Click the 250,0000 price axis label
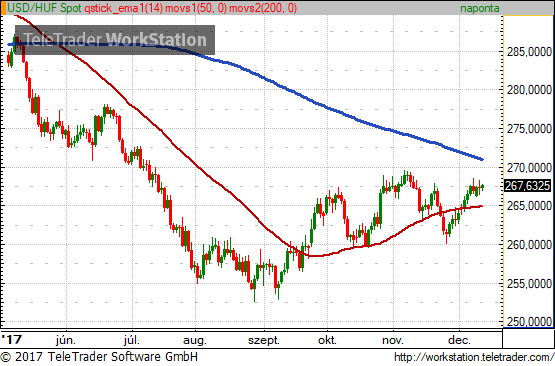Image resolution: width=555 pixels, height=366 pixels. click(x=530, y=321)
